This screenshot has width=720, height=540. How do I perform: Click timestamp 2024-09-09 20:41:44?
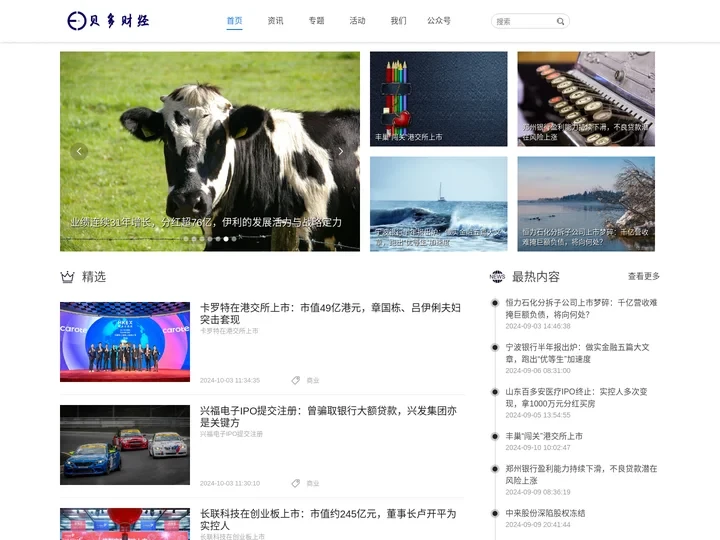538,524
